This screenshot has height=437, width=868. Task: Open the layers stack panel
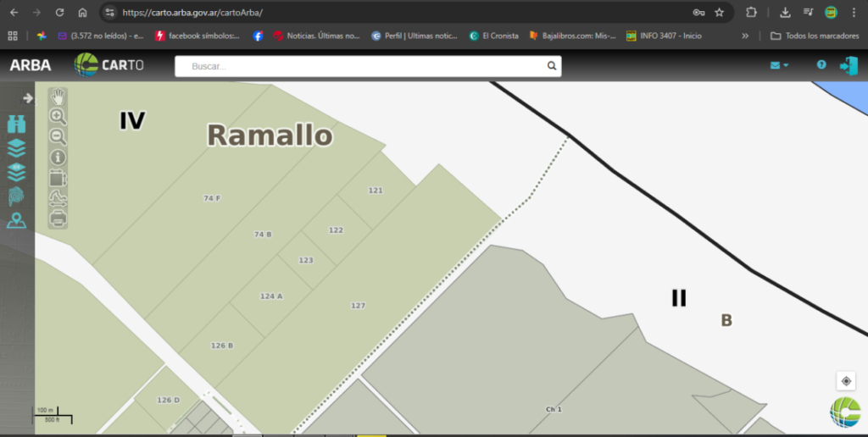pyautogui.click(x=16, y=147)
